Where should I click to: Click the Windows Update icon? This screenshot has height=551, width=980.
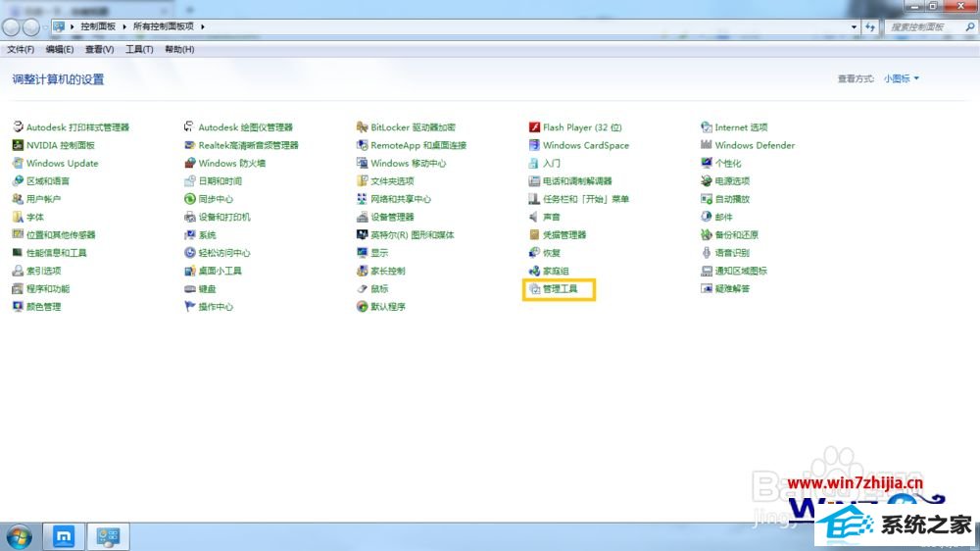(x=18, y=163)
